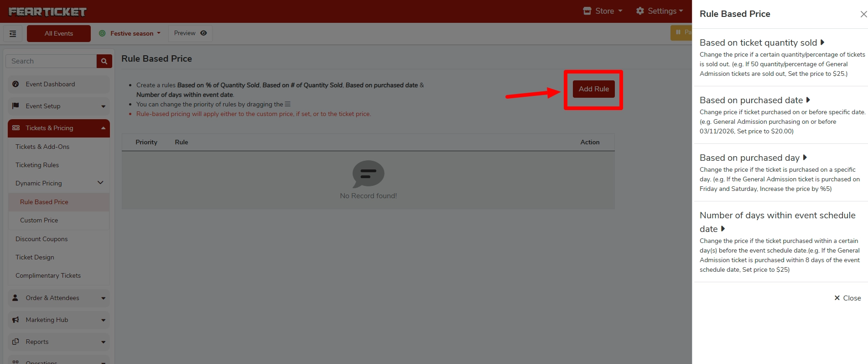Open Complimentary Tickets menu item

(x=59, y=275)
